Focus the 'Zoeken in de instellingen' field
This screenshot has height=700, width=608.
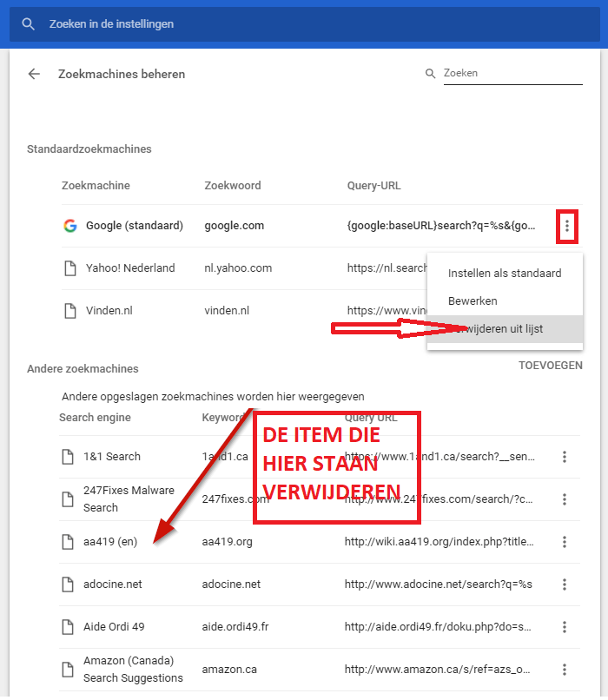(305, 24)
